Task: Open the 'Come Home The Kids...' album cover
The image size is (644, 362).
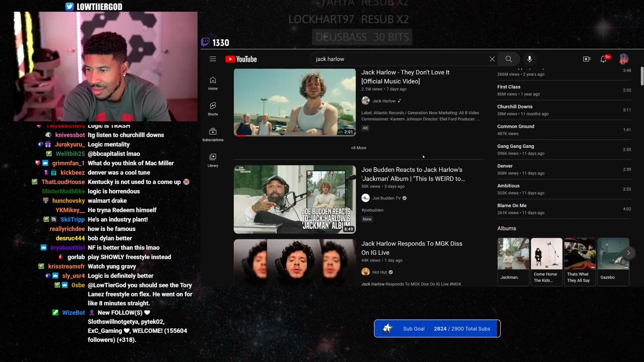Action: [546, 254]
